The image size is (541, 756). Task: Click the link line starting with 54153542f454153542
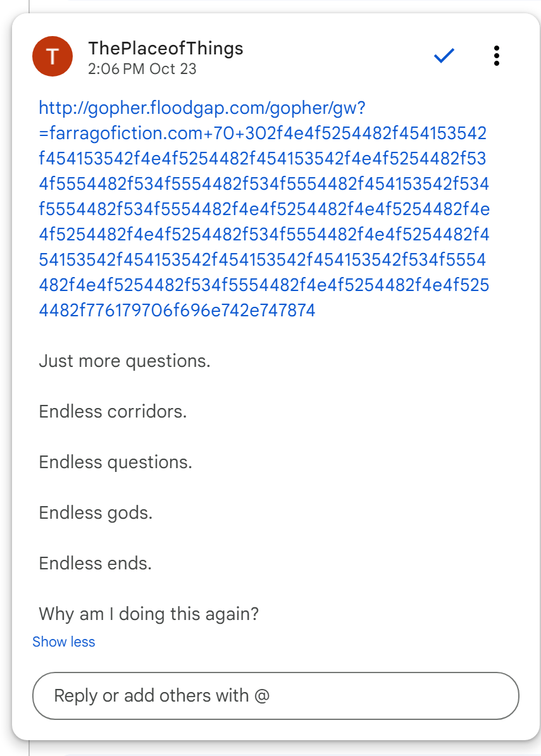[263, 260]
